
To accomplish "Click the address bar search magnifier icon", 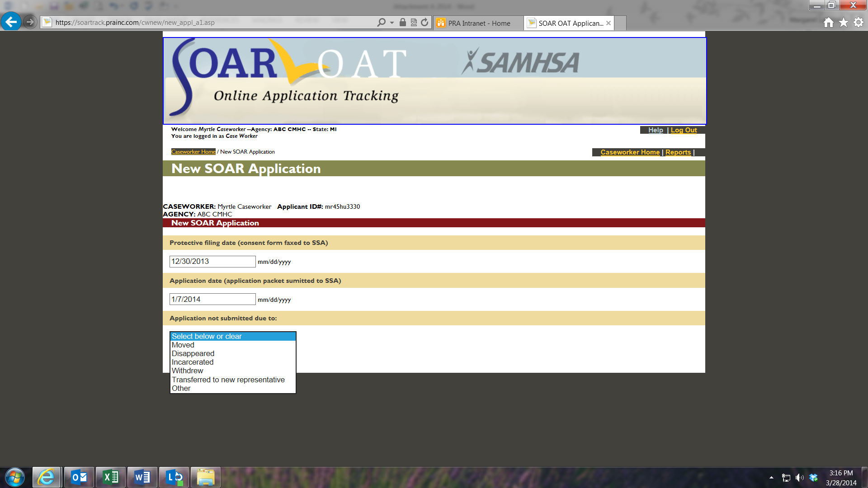I will click(381, 22).
